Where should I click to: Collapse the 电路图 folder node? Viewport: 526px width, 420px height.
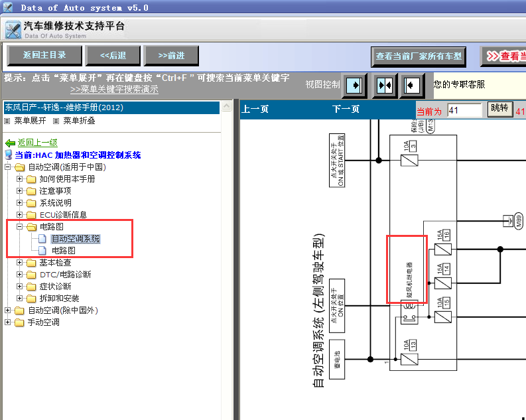pyautogui.click(x=19, y=226)
